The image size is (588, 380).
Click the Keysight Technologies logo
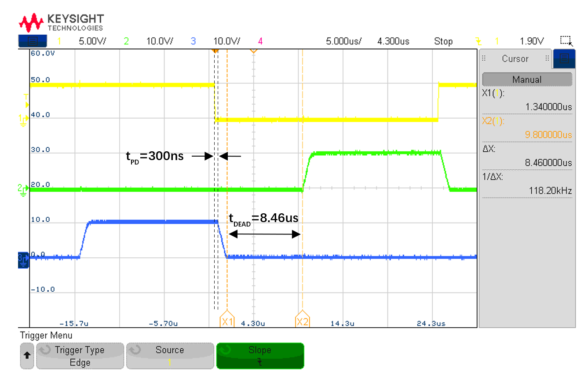[x=61, y=22]
